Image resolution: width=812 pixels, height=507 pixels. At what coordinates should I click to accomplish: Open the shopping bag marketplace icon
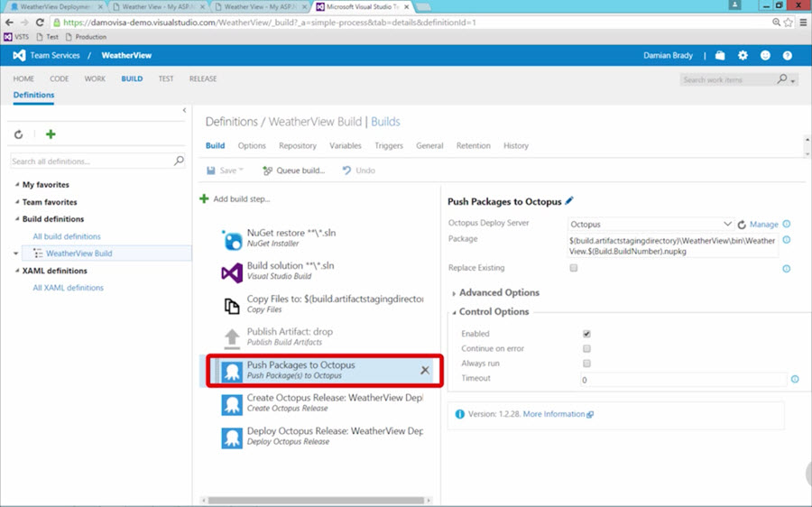720,55
